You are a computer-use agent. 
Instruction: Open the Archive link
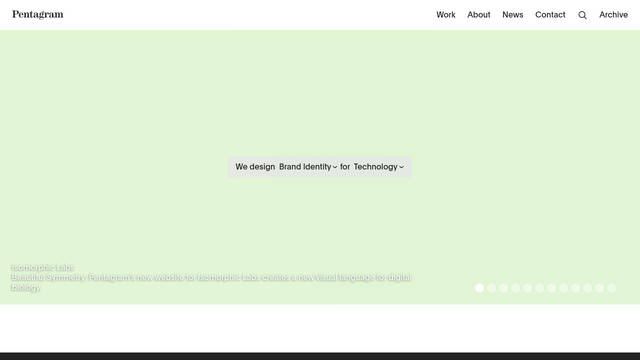pyautogui.click(x=613, y=15)
